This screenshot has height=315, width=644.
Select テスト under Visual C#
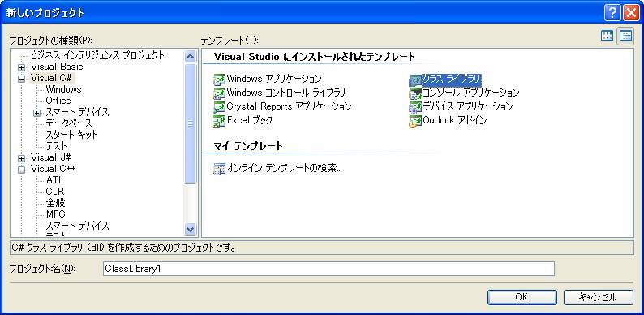pos(56,146)
